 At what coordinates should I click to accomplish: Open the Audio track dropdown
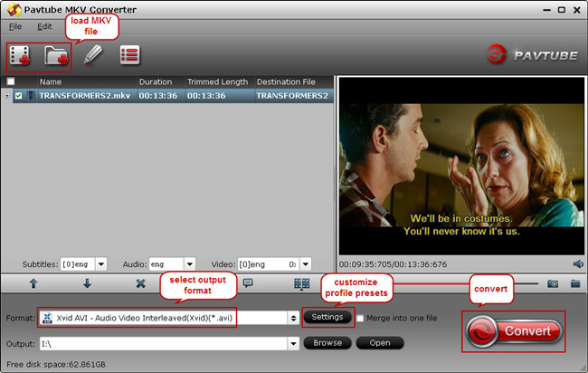[x=190, y=264]
